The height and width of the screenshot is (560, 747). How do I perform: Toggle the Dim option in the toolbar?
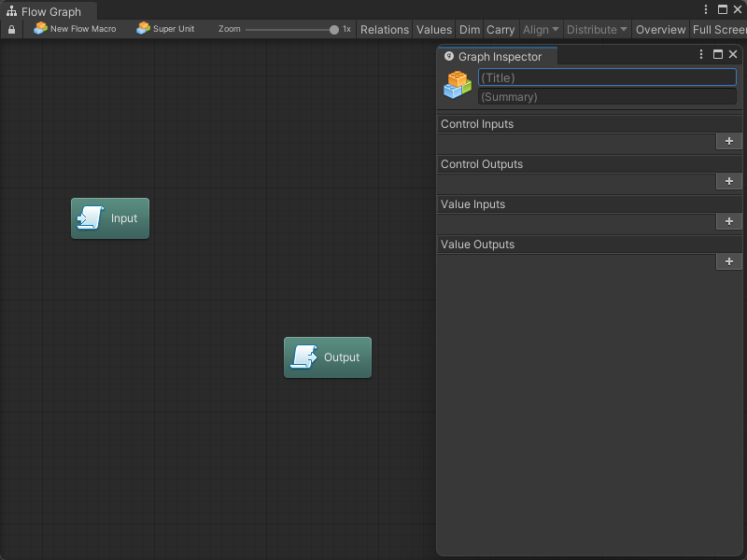point(470,30)
